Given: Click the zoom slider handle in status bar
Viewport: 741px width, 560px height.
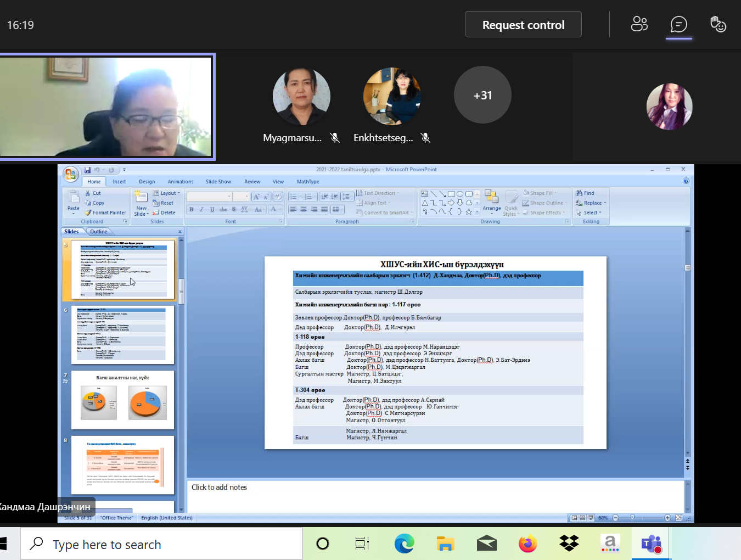Looking at the screenshot, I should 632,518.
